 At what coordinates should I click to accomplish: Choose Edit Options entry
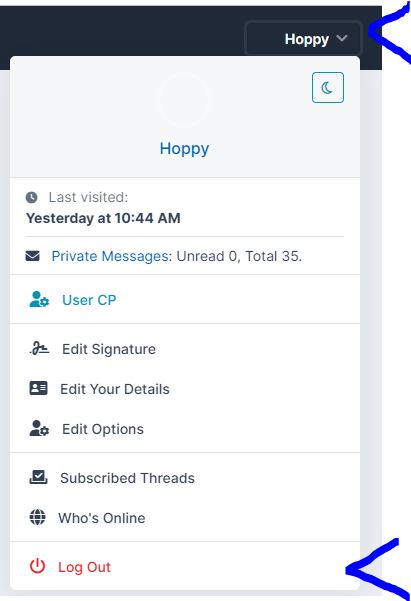pos(185,429)
